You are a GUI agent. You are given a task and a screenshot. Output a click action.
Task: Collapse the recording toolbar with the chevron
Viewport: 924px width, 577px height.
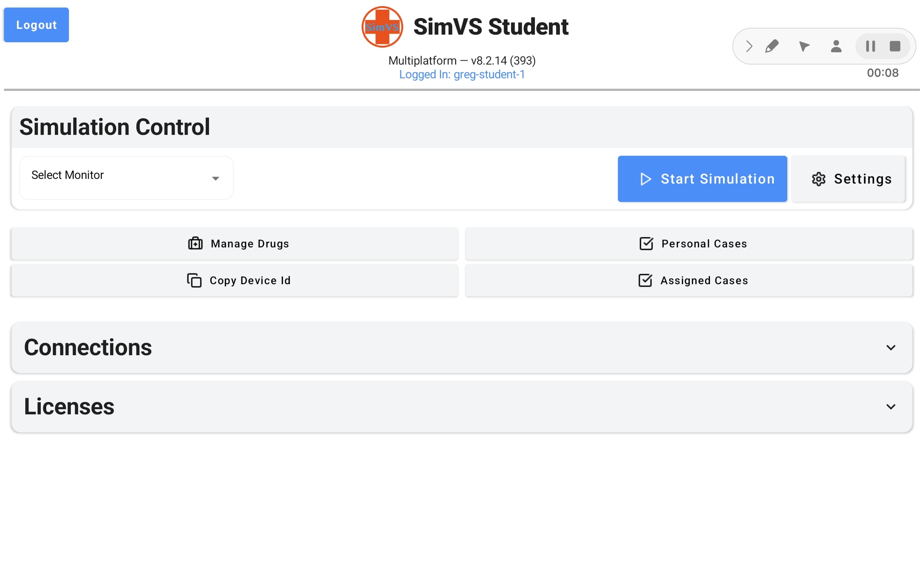point(749,46)
